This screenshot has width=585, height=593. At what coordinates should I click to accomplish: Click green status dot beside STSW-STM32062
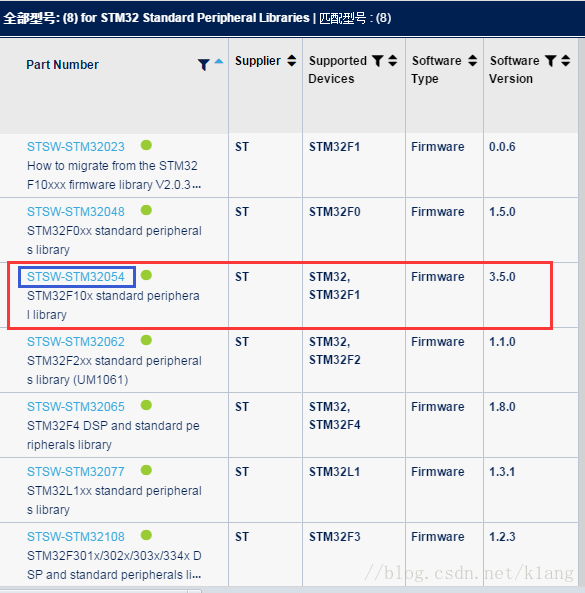click(x=146, y=340)
